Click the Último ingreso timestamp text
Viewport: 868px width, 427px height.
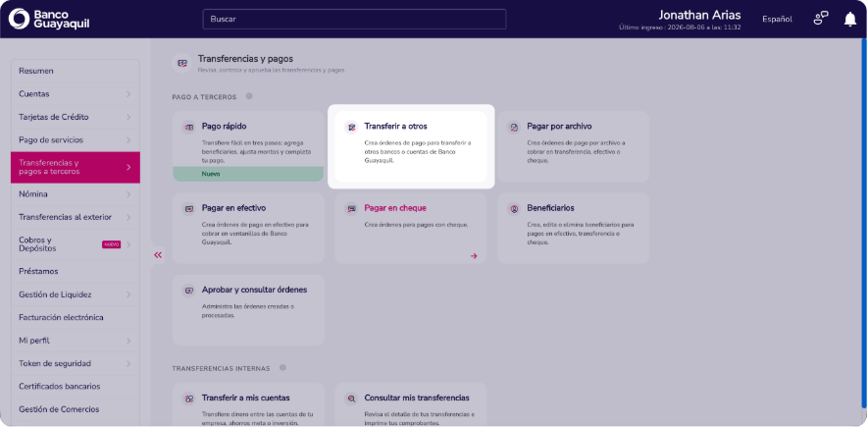[680, 27]
